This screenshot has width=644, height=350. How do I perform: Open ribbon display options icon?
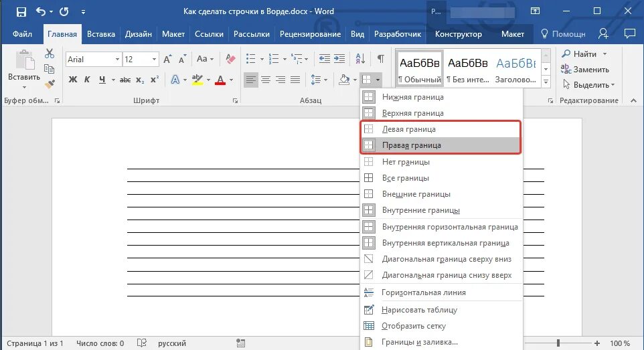point(535,11)
